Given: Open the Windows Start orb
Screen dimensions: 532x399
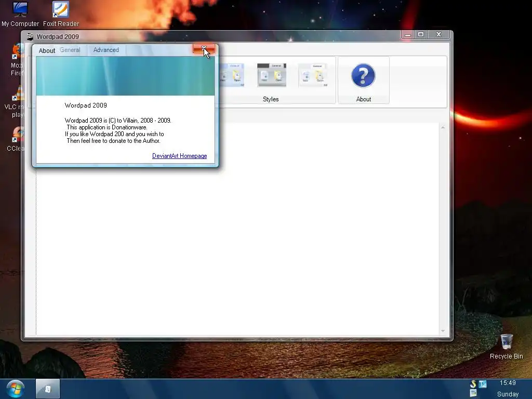Looking at the screenshot, I should point(15,389).
